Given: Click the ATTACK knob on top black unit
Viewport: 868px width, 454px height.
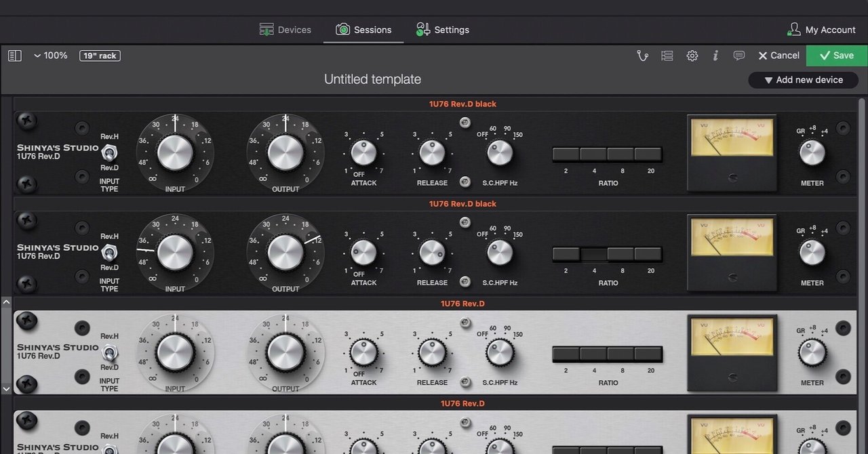Looking at the screenshot, I should [x=363, y=152].
